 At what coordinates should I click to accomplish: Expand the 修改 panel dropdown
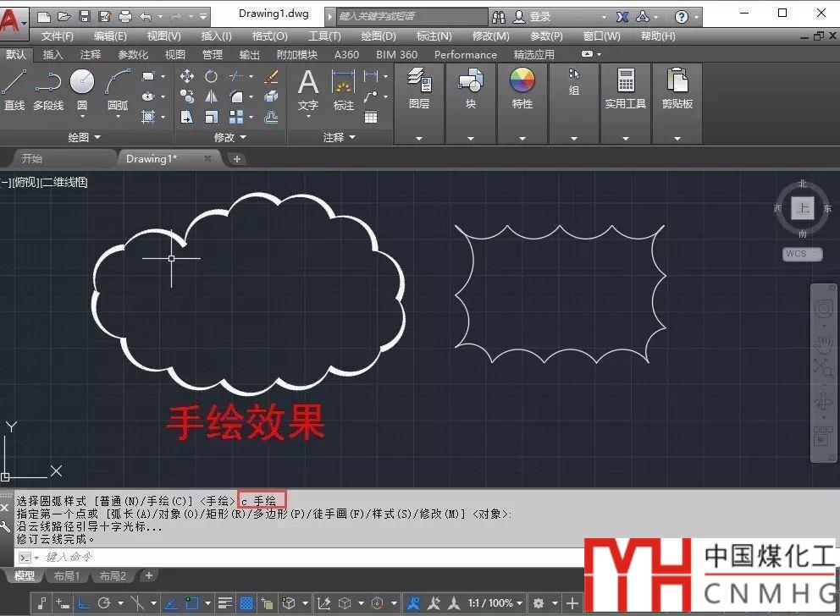point(242,137)
